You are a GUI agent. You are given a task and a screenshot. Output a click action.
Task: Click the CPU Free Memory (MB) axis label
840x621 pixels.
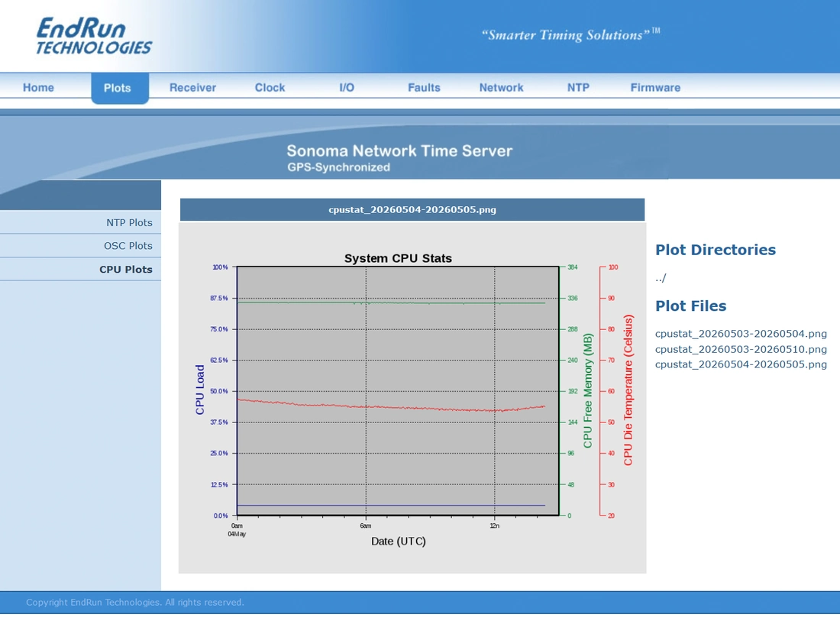click(x=588, y=390)
